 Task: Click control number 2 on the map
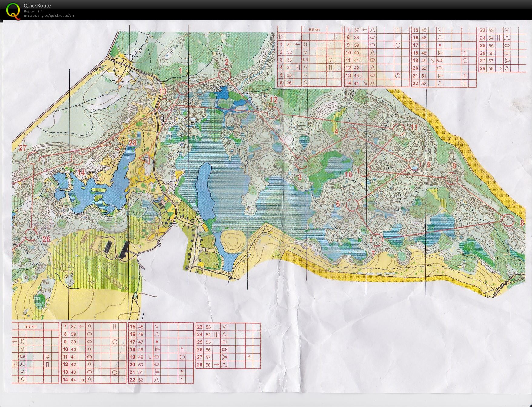(x=226, y=63)
